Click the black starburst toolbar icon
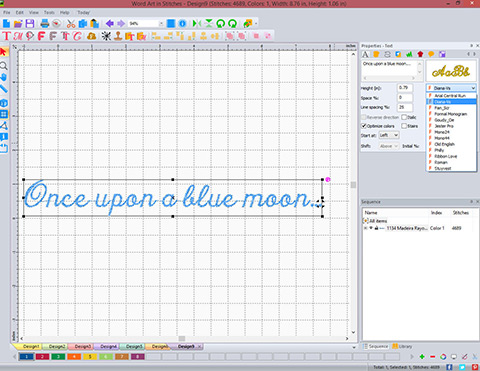 106,36
